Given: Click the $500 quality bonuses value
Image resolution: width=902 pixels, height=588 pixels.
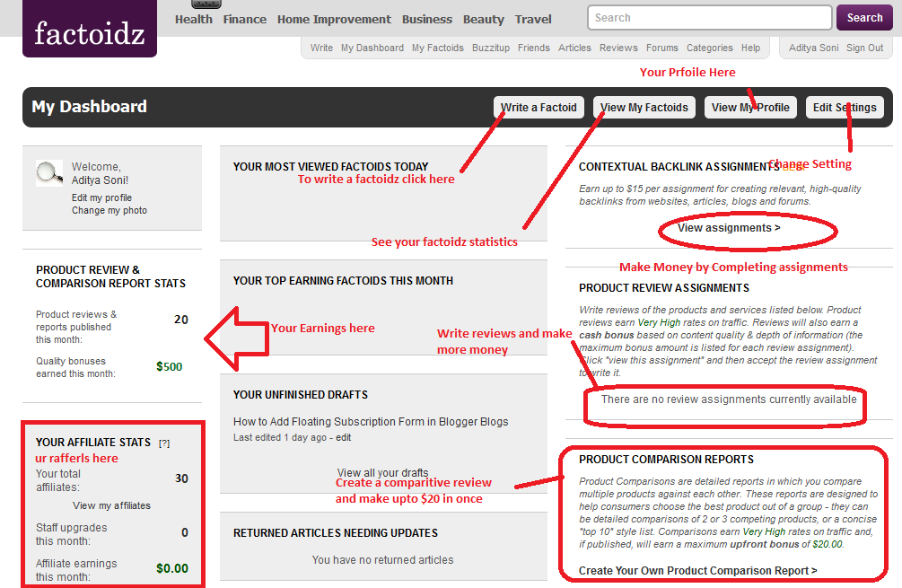Looking at the screenshot, I should (x=169, y=366).
